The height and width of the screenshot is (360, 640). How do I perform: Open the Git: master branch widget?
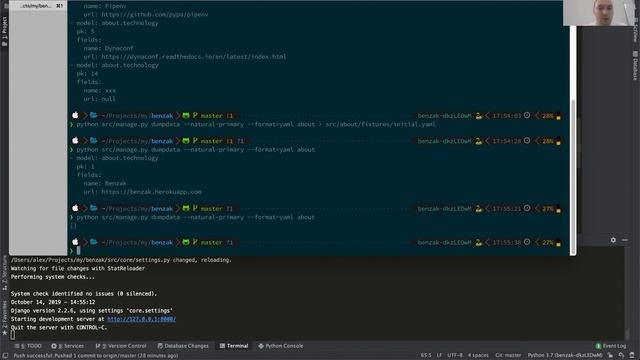click(x=508, y=356)
